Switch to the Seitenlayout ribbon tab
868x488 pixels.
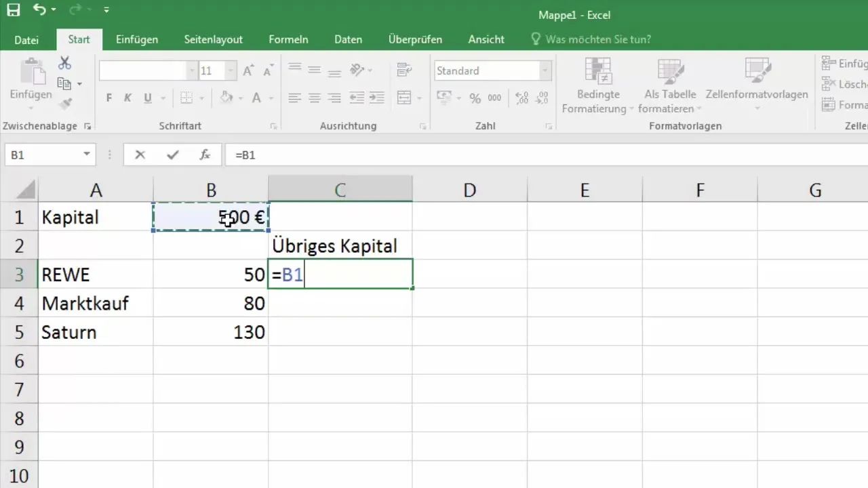click(214, 39)
